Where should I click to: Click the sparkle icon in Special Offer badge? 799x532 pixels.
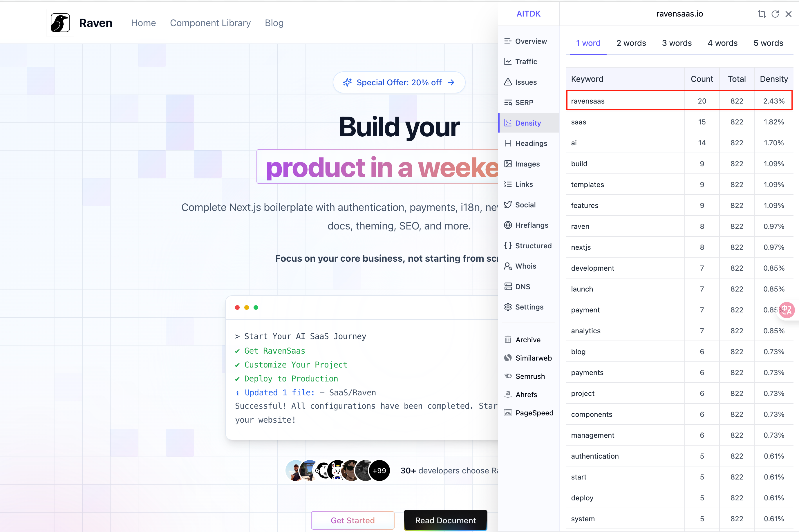click(347, 82)
